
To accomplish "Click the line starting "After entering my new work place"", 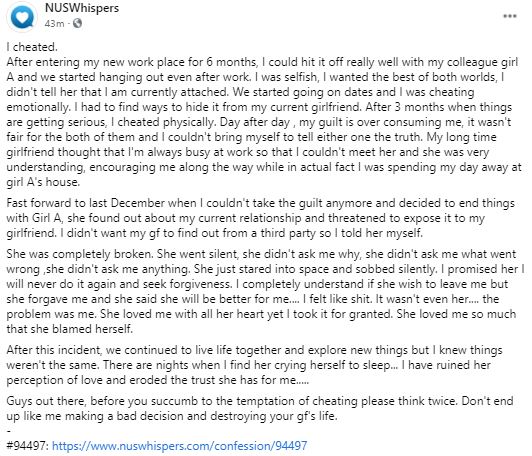I will 262,62.
